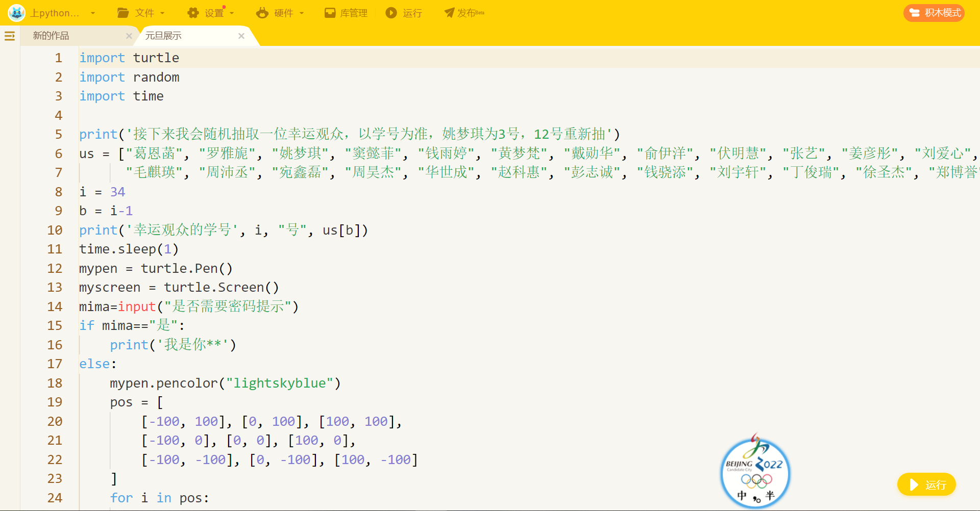Image resolution: width=980 pixels, height=511 pixels.
Task: Click line number 15 in gutter
Action: [55, 325]
